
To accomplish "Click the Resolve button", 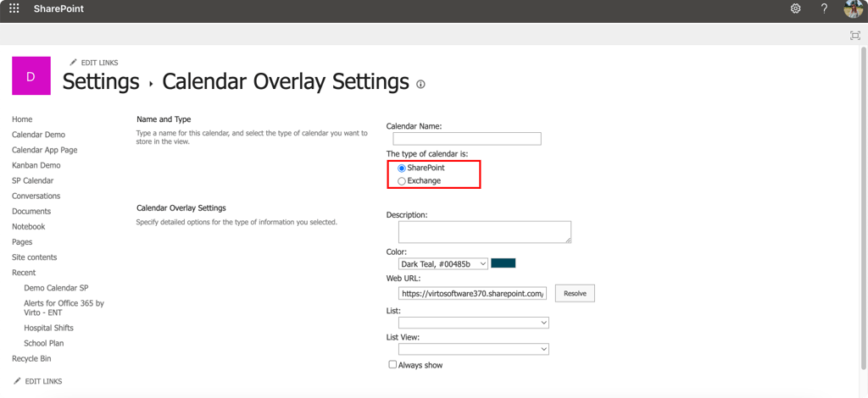I will (x=576, y=294).
